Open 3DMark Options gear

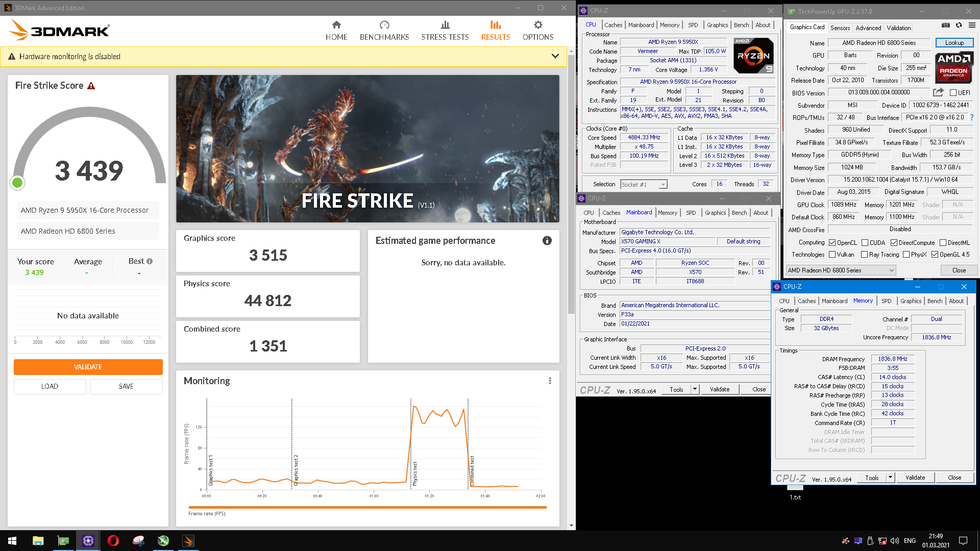(538, 31)
